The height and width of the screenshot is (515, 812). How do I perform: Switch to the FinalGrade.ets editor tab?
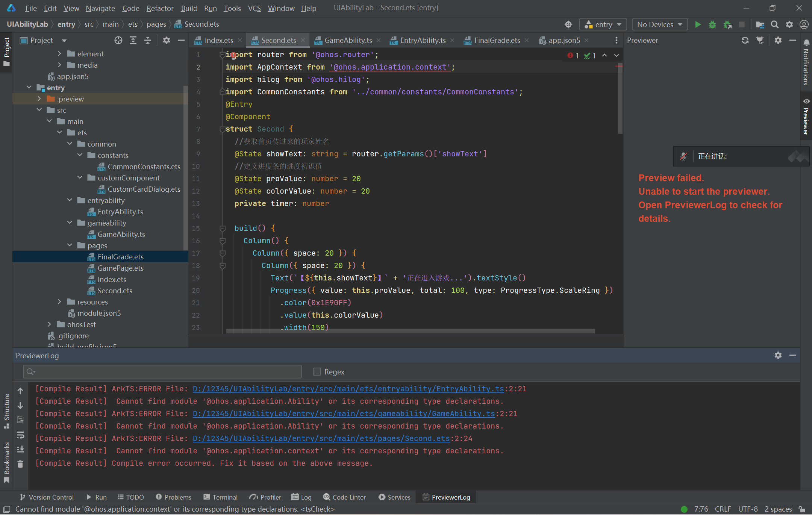[x=497, y=40]
